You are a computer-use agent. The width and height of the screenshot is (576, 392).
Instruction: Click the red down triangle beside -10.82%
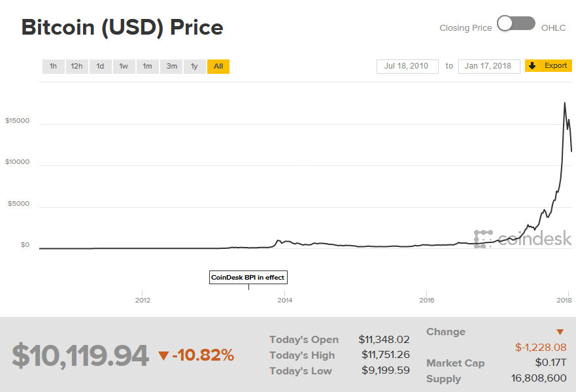click(163, 356)
